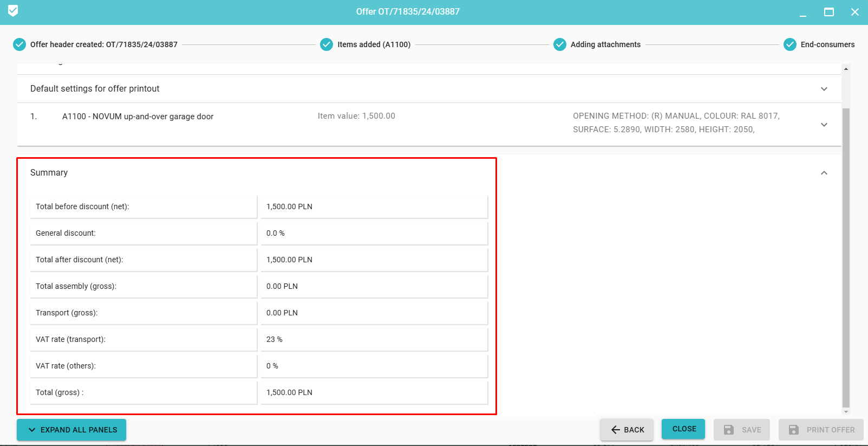Go to the Items added (A1100) step
The height and width of the screenshot is (446, 868).
[373, 44]
